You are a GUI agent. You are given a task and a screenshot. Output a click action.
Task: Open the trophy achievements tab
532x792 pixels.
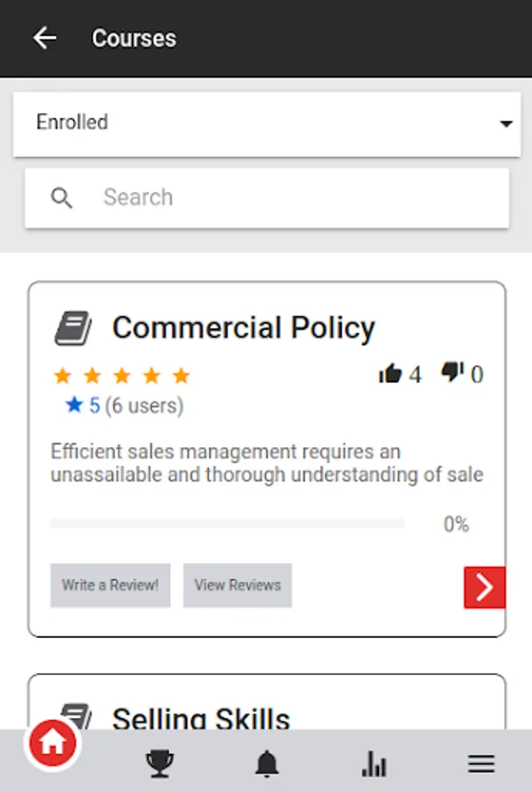159,764
